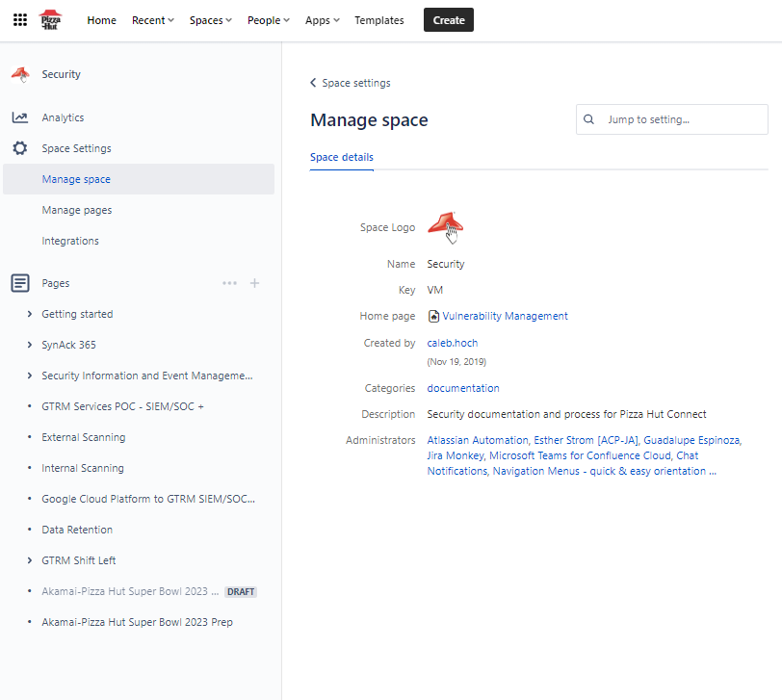
Task: Click the home page document icon
Action: (432, 316)
